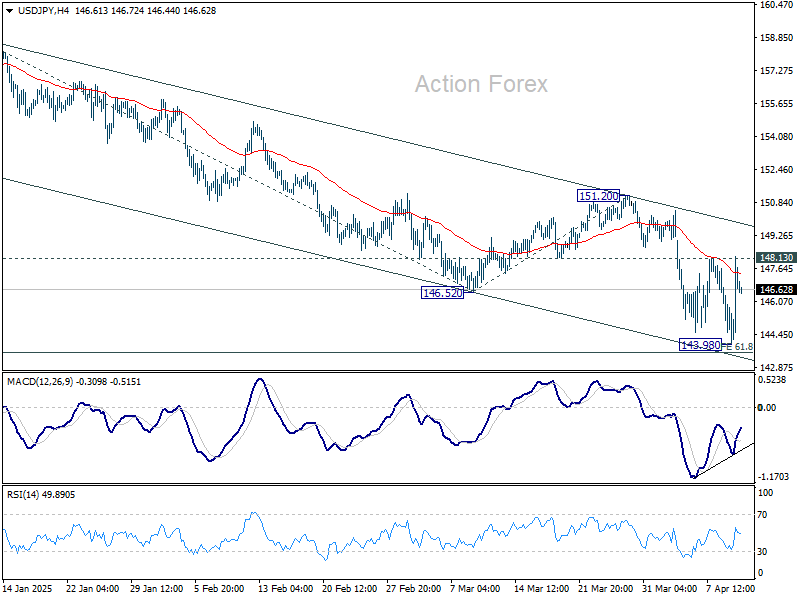Click the 155.655 price axis value

coord(777,104)
